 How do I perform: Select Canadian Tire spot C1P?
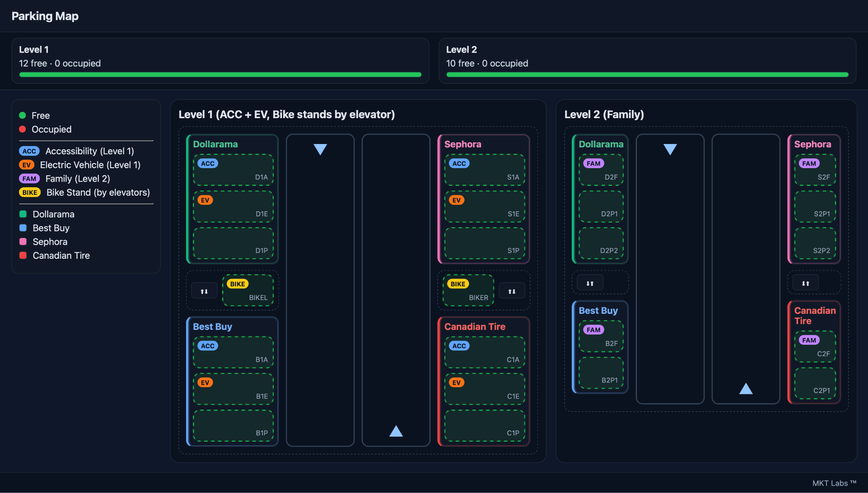tap(484, 426)
